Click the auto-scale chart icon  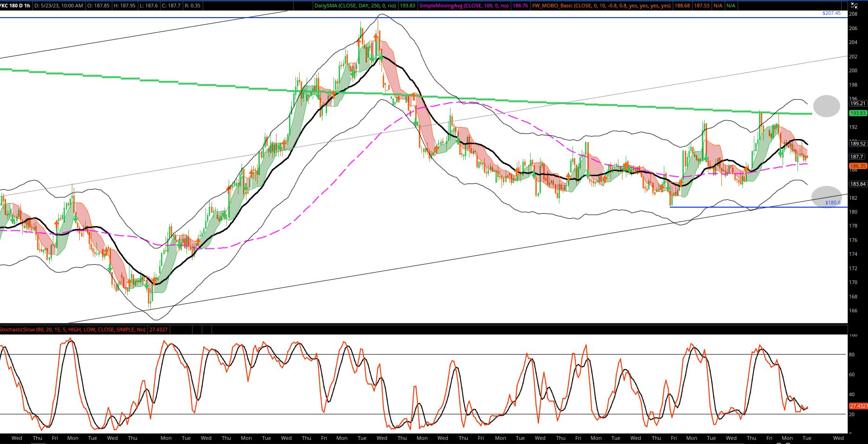(854, 6)
